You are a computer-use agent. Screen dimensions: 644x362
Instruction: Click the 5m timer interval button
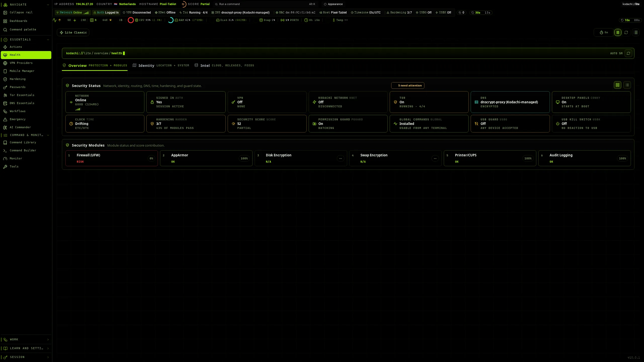click(604, 32)
